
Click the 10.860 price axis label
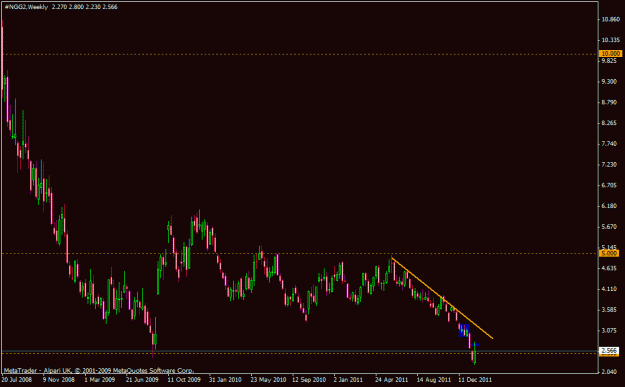[x=611, y=19]
